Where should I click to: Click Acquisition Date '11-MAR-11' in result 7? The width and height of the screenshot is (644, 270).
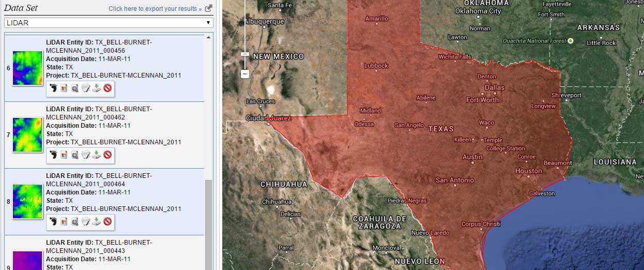[x=114, y=125]
